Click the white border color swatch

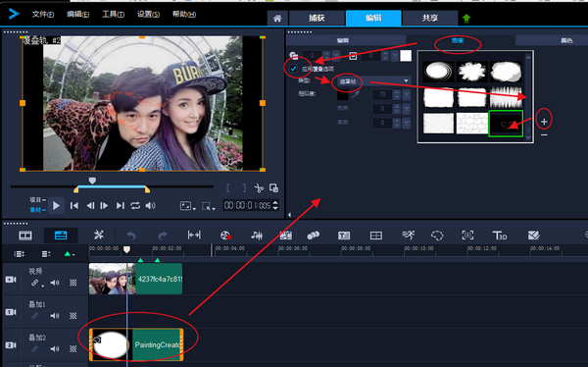pos(406,56)
